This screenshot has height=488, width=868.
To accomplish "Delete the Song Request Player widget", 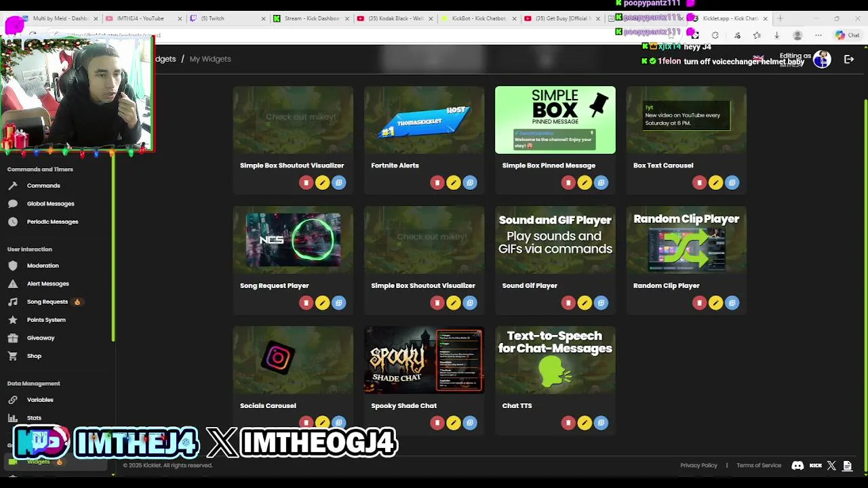I will (306, 303).
